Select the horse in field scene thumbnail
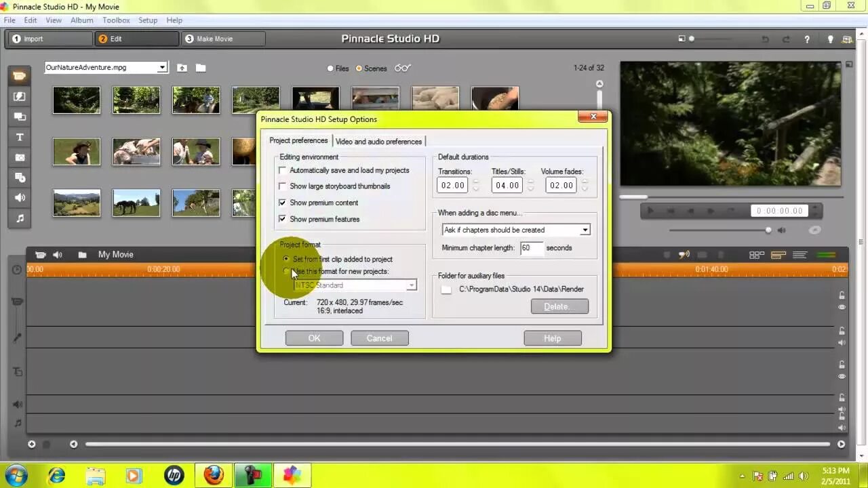 click(x=136, y=203)
